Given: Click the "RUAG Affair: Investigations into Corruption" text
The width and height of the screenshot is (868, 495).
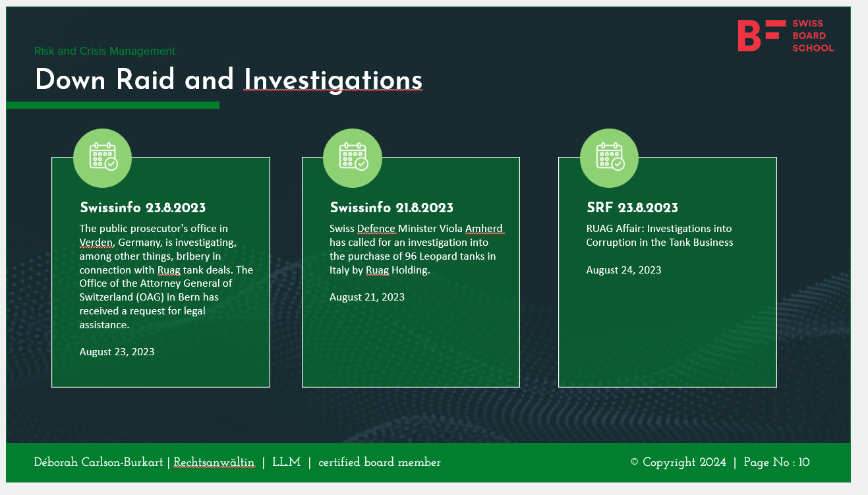Looking at the screenshot, I should pyautogui.click(x=660, y=235).
